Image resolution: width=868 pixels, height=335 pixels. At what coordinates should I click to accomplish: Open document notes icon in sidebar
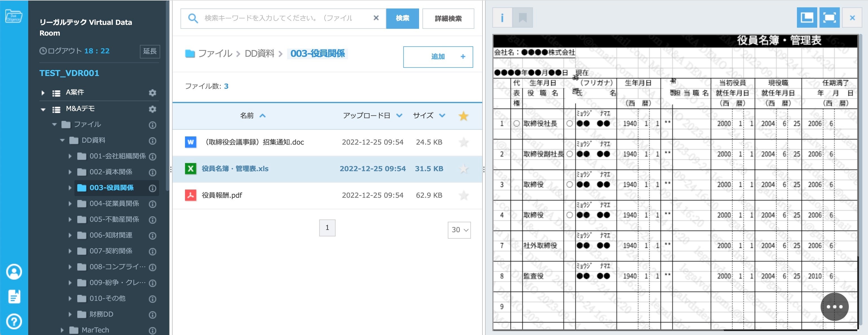click(14, 297)
